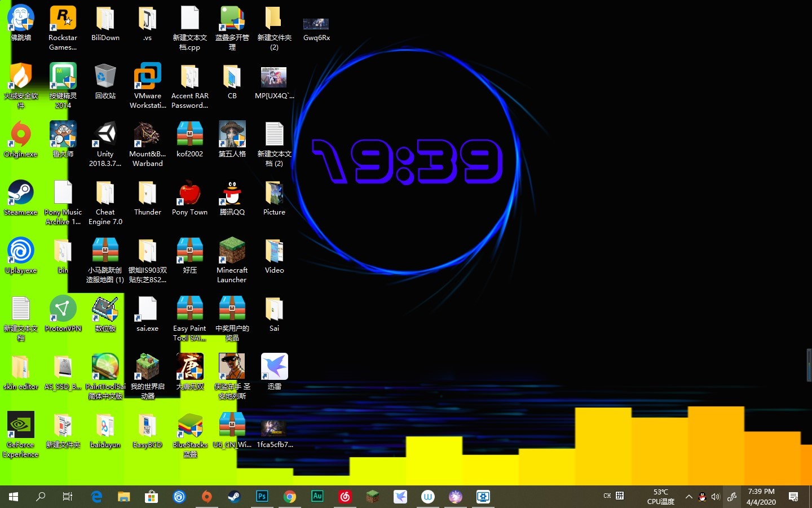Open File Explorer from taskbar
The height and width of the screenshot is (508, 812).
tap(124, 497)
